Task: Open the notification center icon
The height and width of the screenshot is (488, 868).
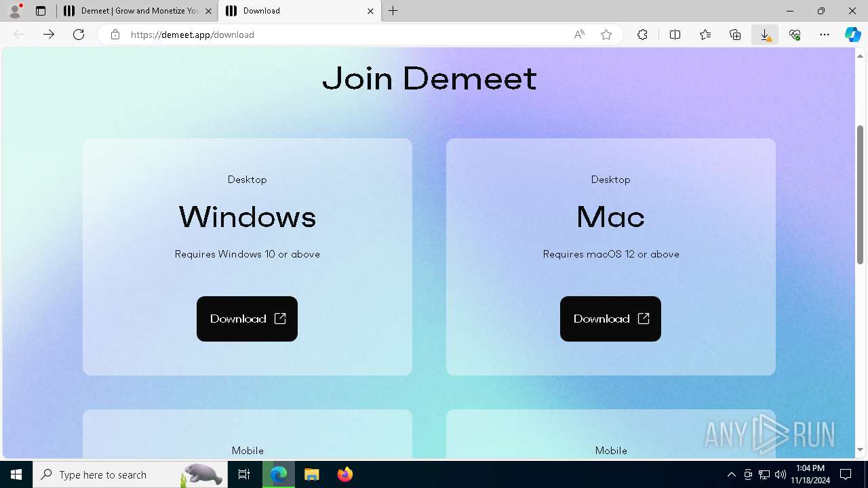Action: click(x=846, y=474)
